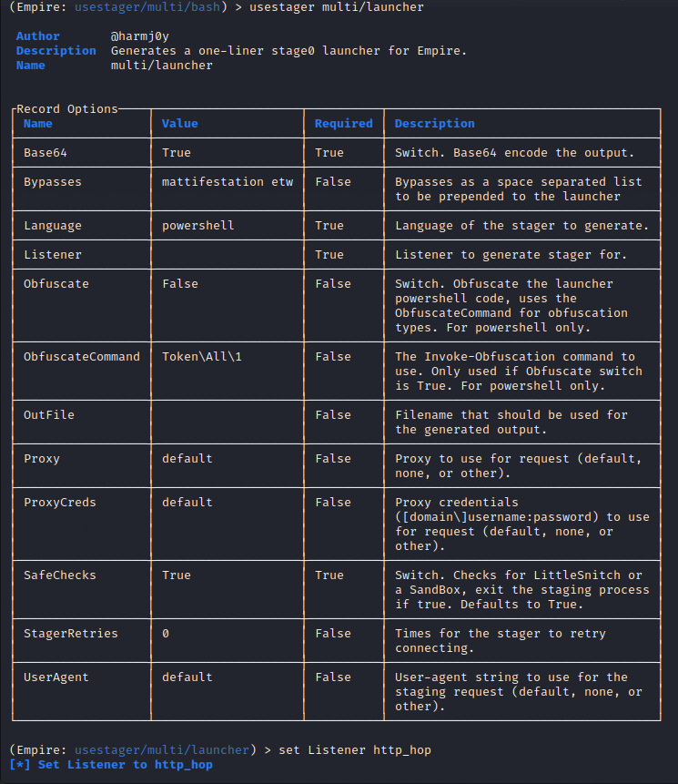678x784 pixels.
Task: Click the blue 'Name' info label above table
Action: tap(30, 66)
